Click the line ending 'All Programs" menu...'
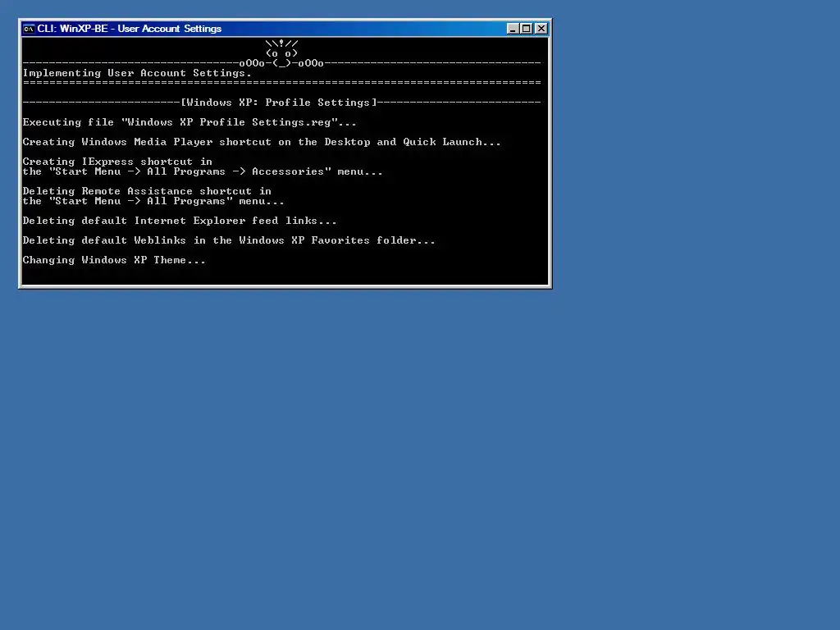This screenshot has width=840, height=630. (153, 201)
